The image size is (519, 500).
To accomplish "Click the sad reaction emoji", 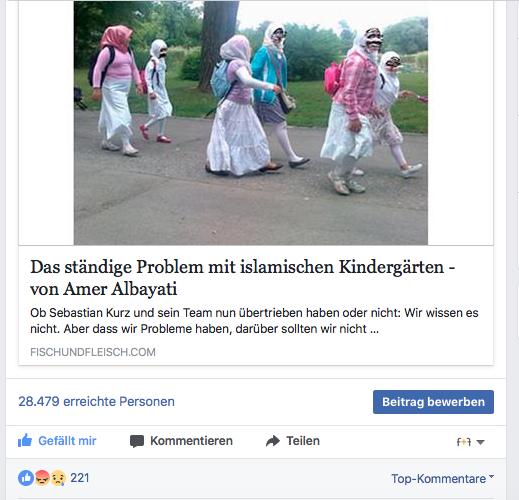I will click(x=58, y=478).
